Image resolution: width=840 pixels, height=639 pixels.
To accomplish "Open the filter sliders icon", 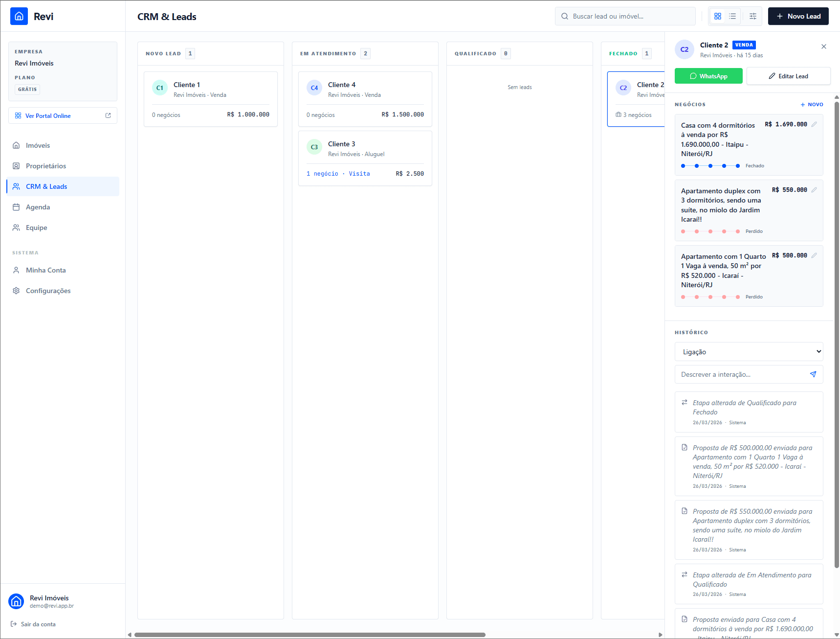I will pyautogui.click(x=753, y=16).
